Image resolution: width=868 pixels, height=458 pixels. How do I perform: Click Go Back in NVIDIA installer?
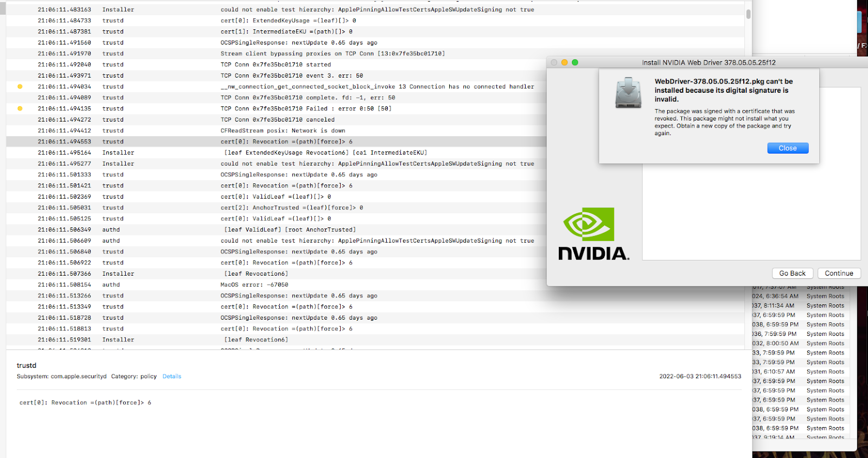click(792, 273)
